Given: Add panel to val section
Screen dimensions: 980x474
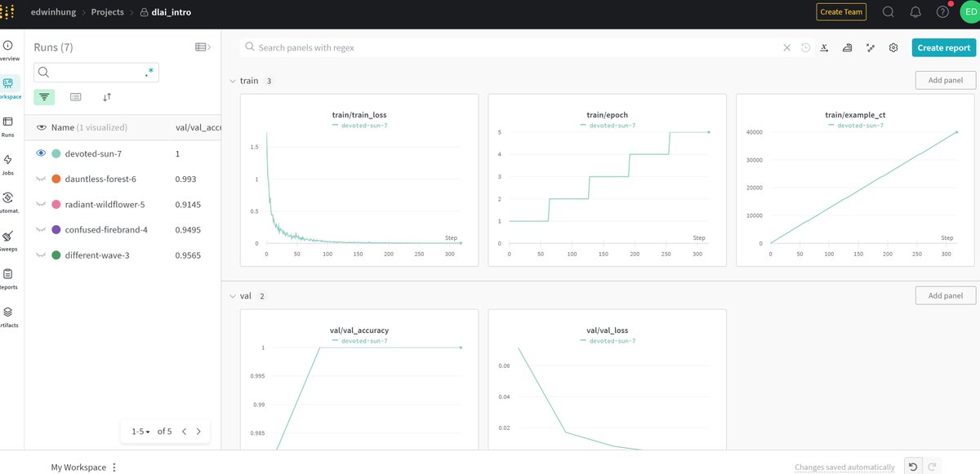Looking at the screenshot, I should pyautogui.click(x=946, y=295).
